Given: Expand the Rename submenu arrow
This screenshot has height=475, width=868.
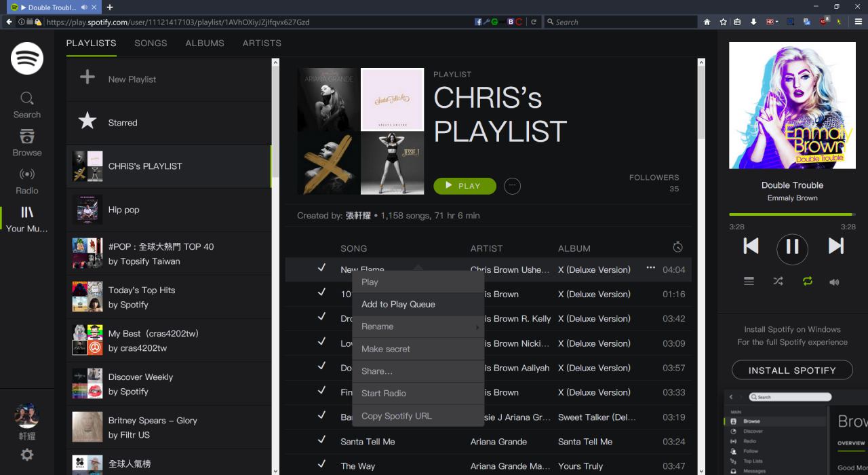Looking at the screenshot, I should tap(477, 327).
